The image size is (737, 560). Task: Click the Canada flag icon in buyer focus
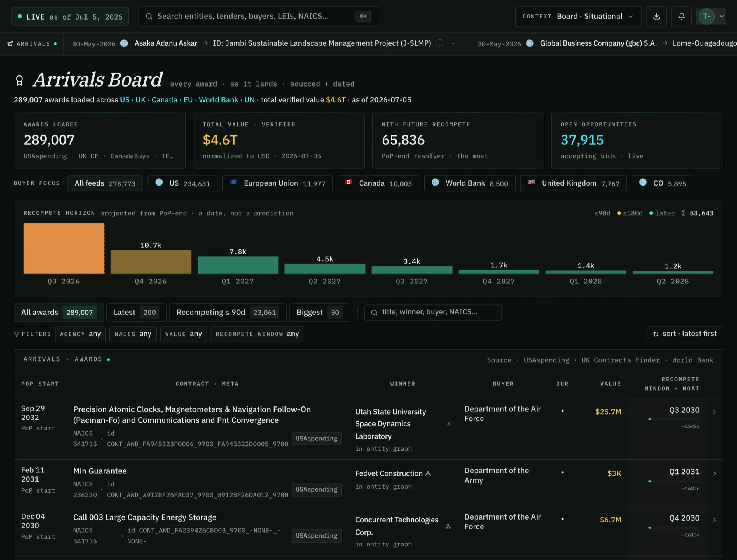point(349,182)
